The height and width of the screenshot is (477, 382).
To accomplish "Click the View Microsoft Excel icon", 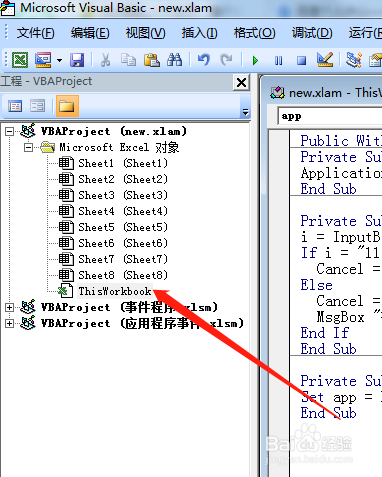I will 20,60.
